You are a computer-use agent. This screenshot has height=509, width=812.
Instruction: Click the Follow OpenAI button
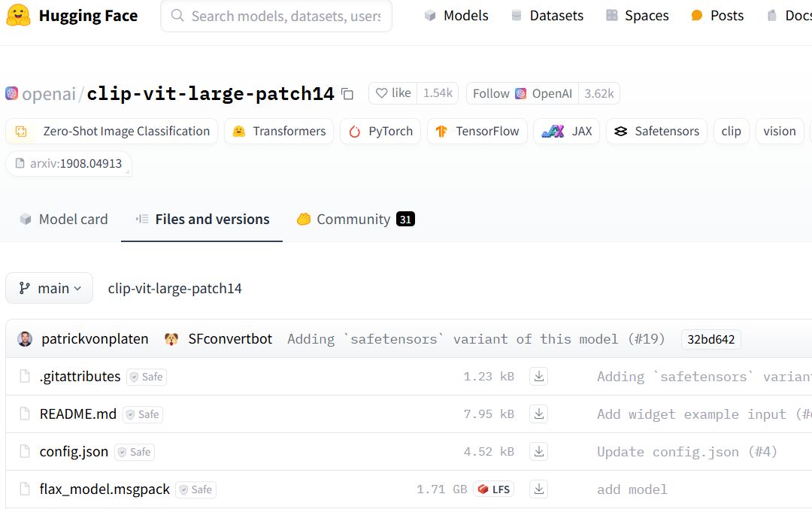point(523,93)
